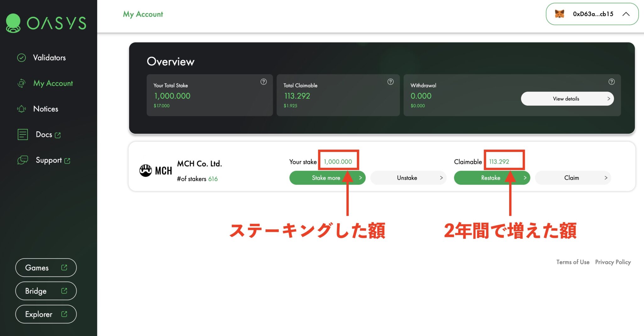The width and height of the screenshot is (644, 336).
Task: Select Notices in the sidebar menu
Action: pos(46,109)
